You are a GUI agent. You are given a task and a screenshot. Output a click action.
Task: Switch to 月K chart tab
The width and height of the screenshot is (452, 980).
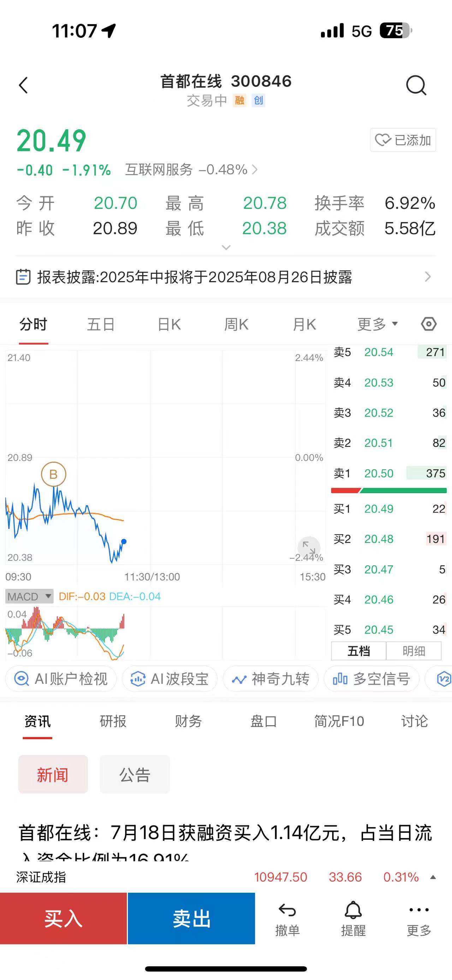pos(304,325)
